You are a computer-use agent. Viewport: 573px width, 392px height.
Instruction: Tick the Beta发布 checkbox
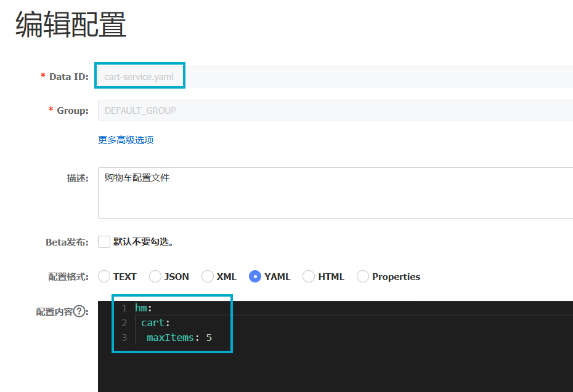click(104, 242)
